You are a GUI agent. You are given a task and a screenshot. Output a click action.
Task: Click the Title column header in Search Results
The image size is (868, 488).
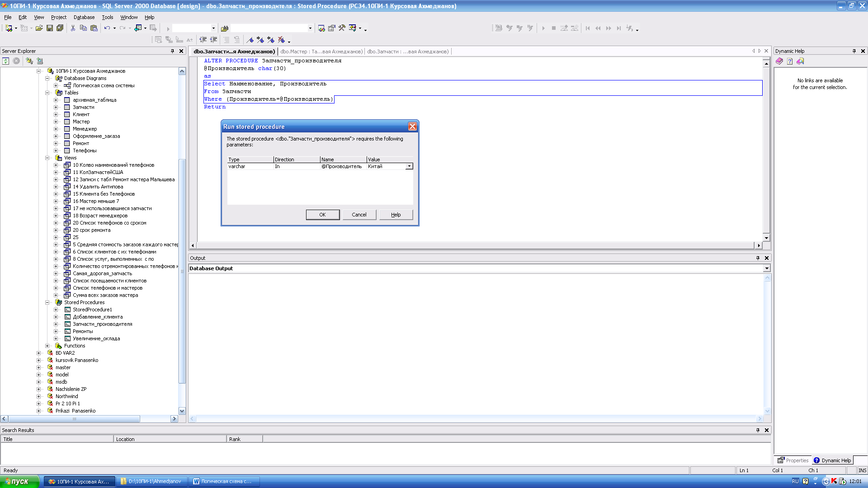pyautogui.click(x=57, y=439)
